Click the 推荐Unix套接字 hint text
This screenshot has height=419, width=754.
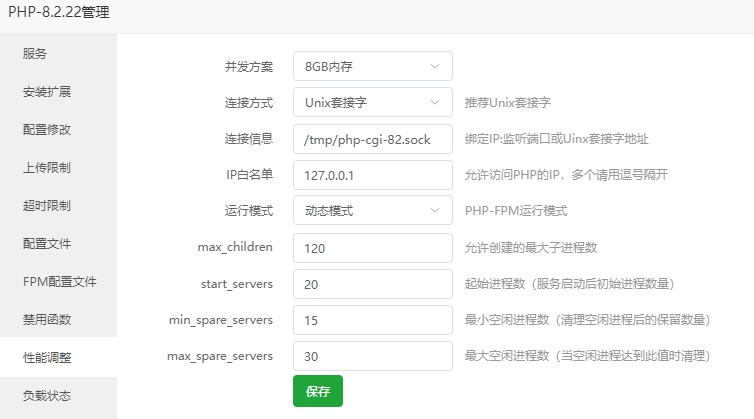[507, 102]
